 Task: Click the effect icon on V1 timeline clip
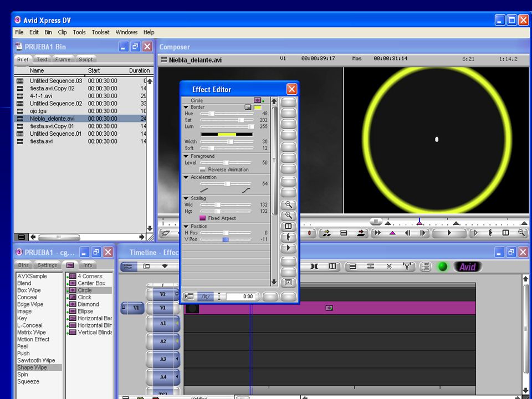[x=329, y=308]
